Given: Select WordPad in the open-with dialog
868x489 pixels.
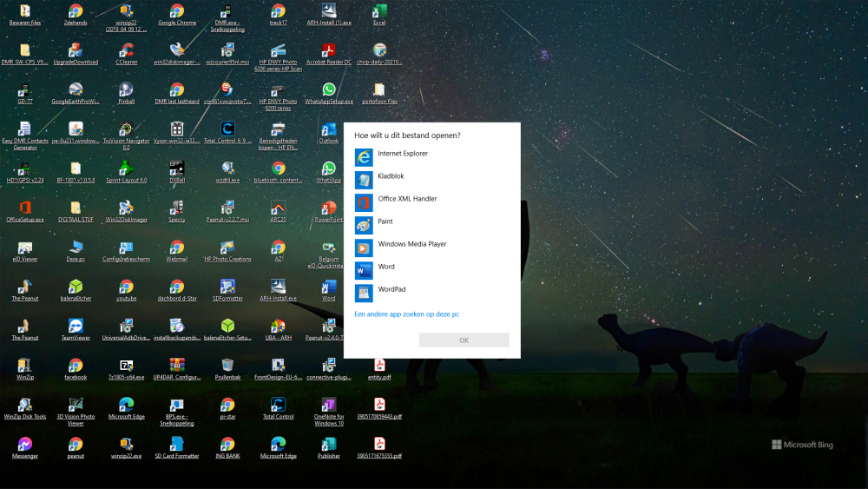Looking at the screenshot, I should tap(391, 290).
